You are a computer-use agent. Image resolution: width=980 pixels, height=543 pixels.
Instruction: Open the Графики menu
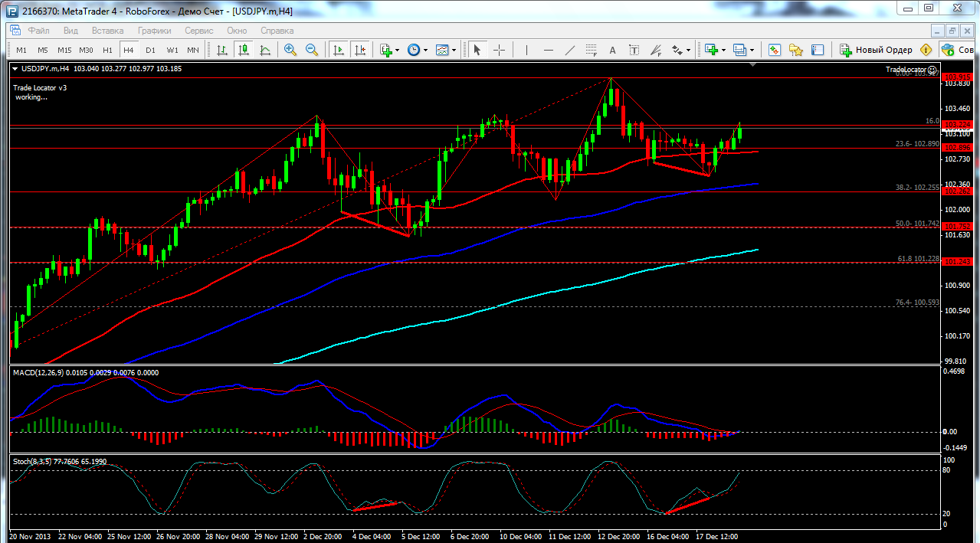(154, 31)
